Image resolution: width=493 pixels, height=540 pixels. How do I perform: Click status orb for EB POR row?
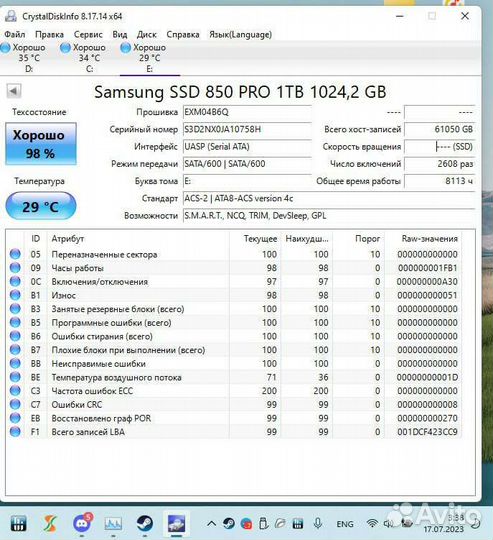pos(15,418)
